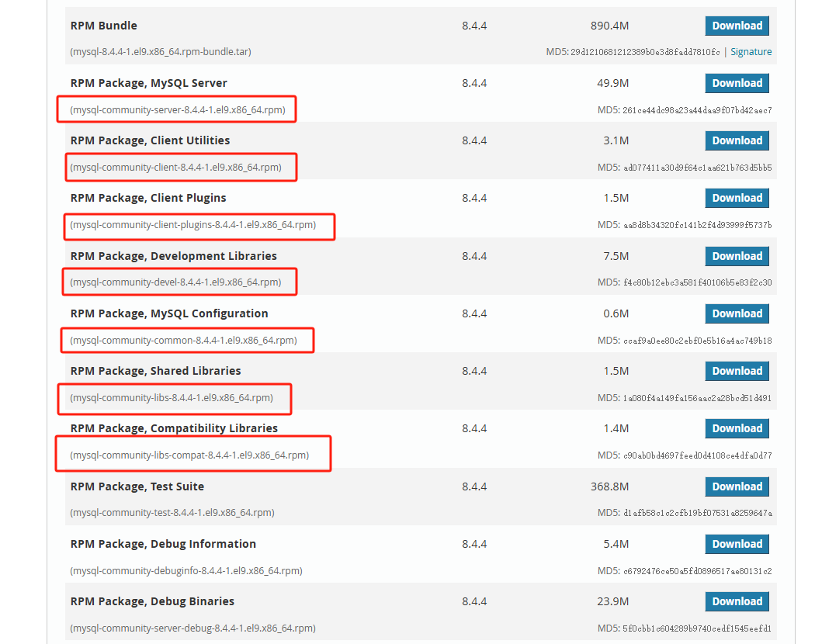The image size is (815, 644).
Task: Download RPM Package, Client Plugins
Action: click(737, 198)
